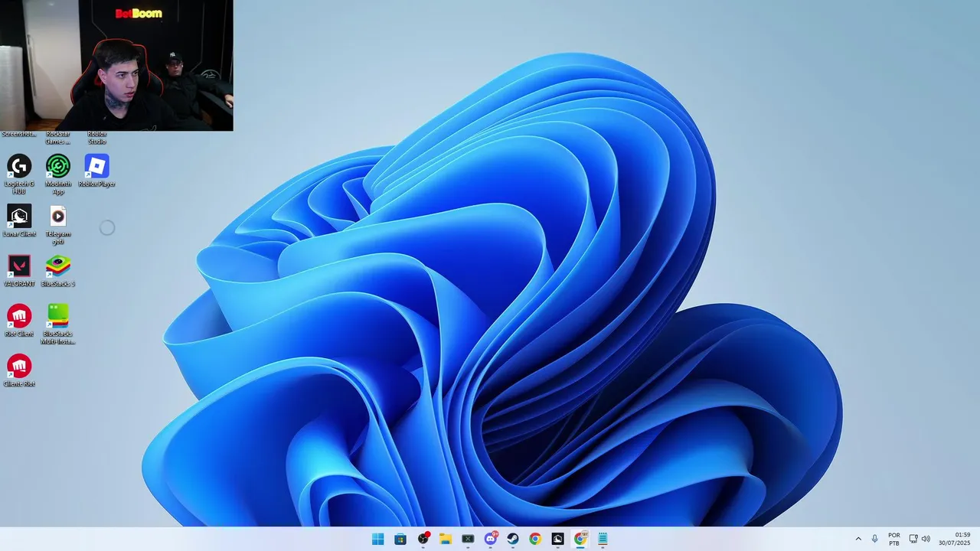Select the Lunar Client desktop shortcut

[x=19, y=220]
